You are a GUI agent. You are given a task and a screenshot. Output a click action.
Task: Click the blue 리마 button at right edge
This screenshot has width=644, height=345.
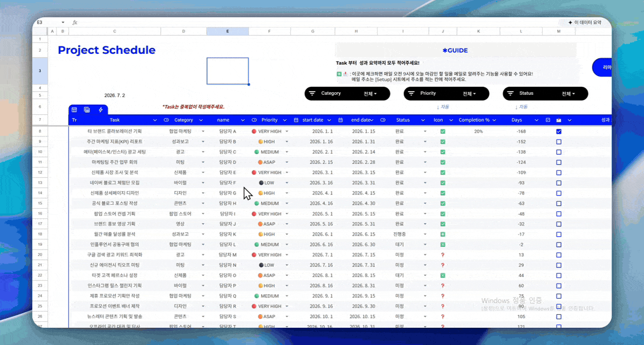pos(602,67)
